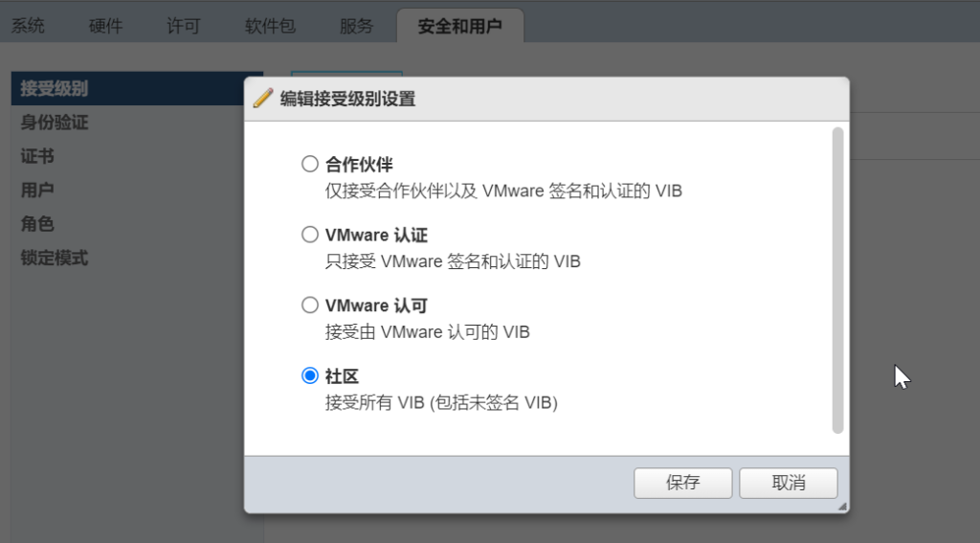The image size is (980, 543).
Task: Choose the VMware 认可 radio button
Action: pyautogui.click(x=310, y=305)
